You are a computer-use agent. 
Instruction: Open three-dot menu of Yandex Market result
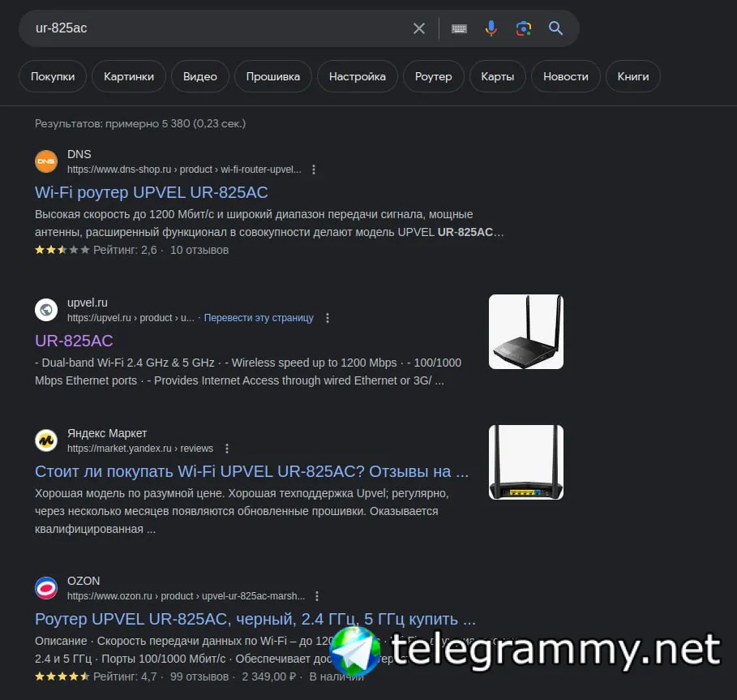point(227,449)
